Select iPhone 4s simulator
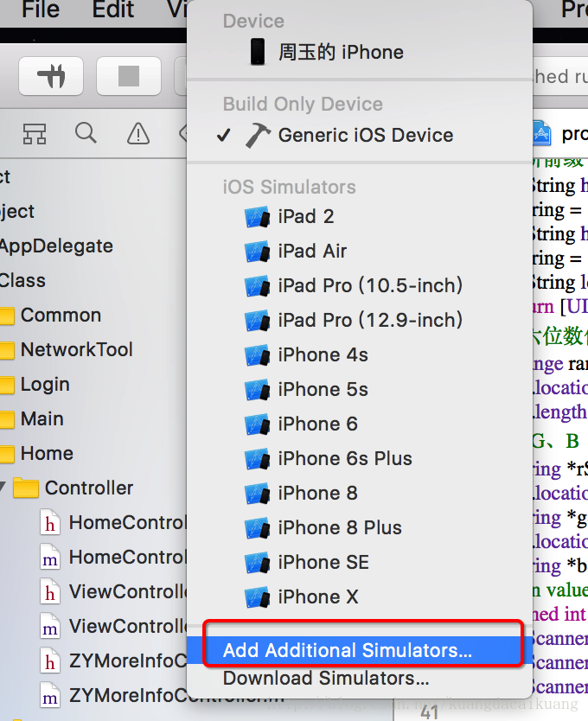This screenshot has height=721, width=588. click(x=360, y=355)
